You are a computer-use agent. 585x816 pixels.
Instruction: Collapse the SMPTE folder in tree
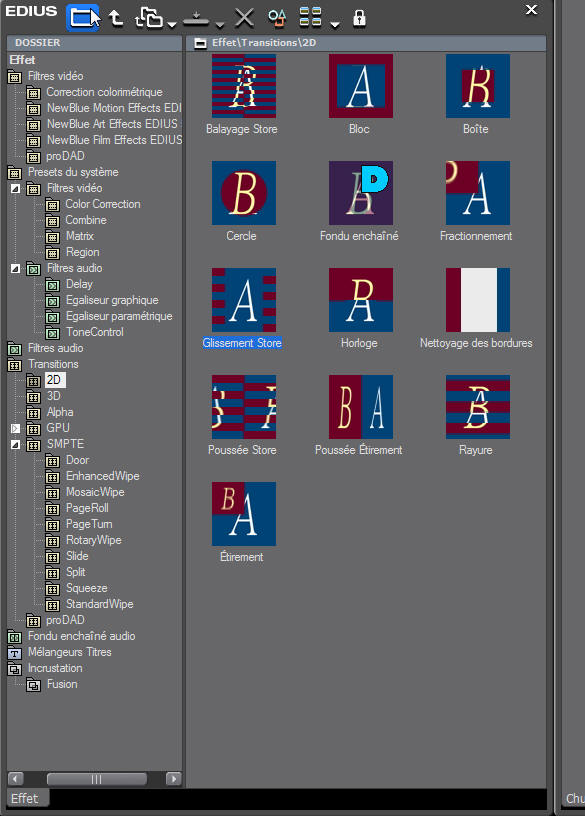click(x=16, y=444)
